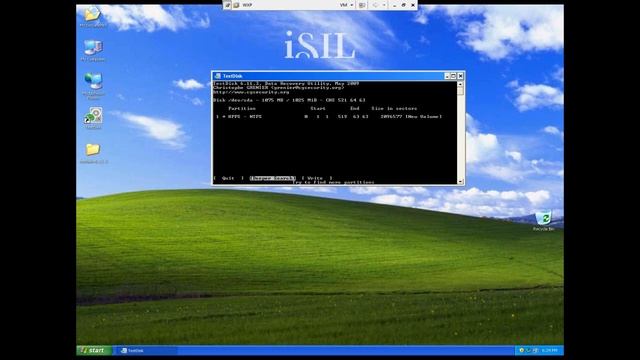The height and width of the screenshot is (360, 640).
Task: Click the TestDisk console scroll-down arrow
Action: pos(460,181)
